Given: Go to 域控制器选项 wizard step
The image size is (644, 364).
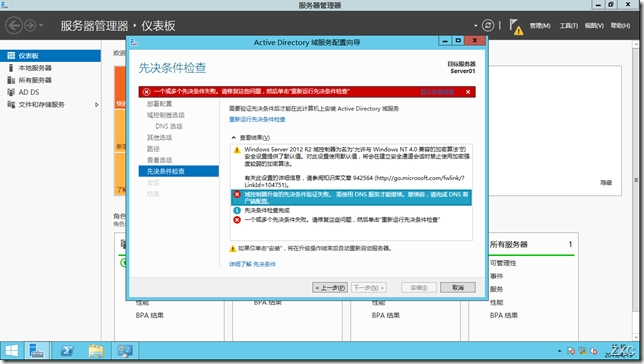Looking at the screenshot, I should pyautogui.click(x=166, y=115).
